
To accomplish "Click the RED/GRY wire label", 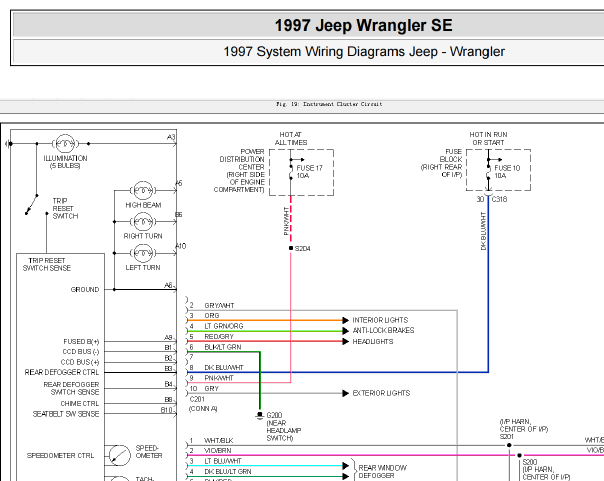I will click(219, 337).
